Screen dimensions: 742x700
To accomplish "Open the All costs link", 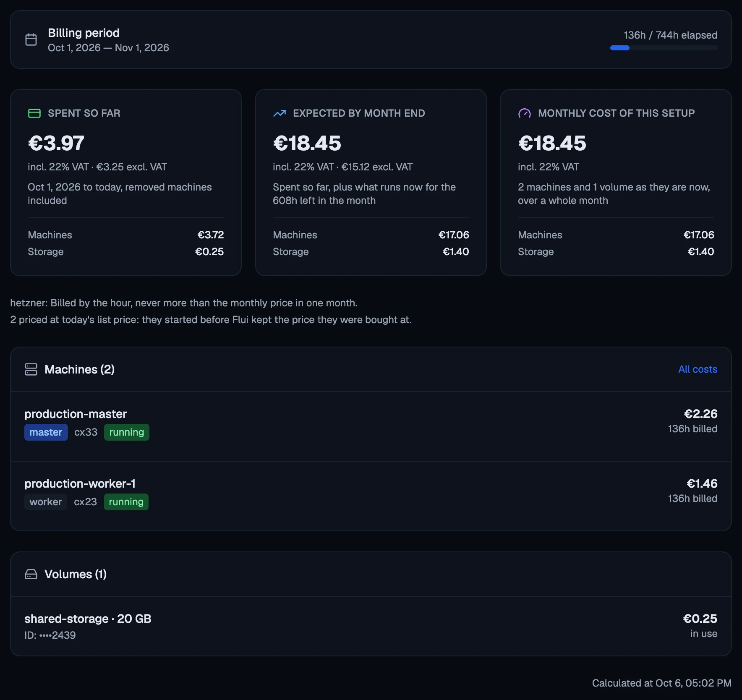I will tap(698, 369).
